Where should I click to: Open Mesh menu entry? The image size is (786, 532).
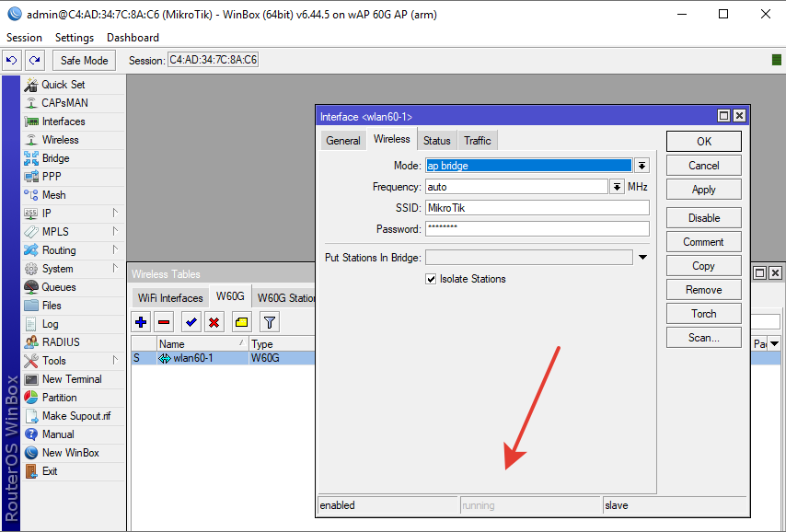74,195
